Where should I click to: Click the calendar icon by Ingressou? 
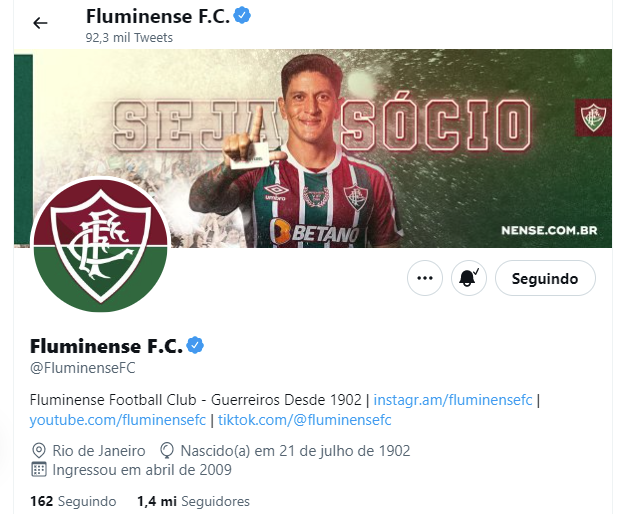[38, 470]
